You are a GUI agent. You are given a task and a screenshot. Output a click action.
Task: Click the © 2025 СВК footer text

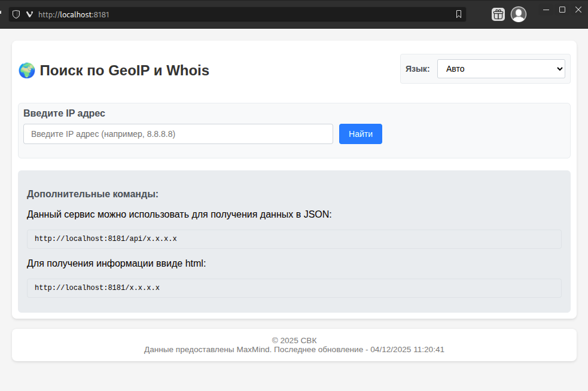coord(294,340)
